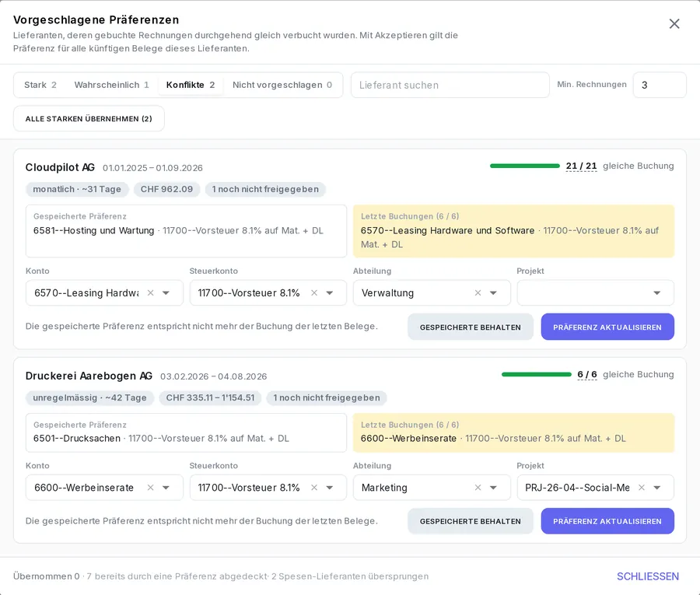The height and width of the screenshot is (595, 700).
Task: Click the CHF 962.09 amount chip
Action: point(166,189)
